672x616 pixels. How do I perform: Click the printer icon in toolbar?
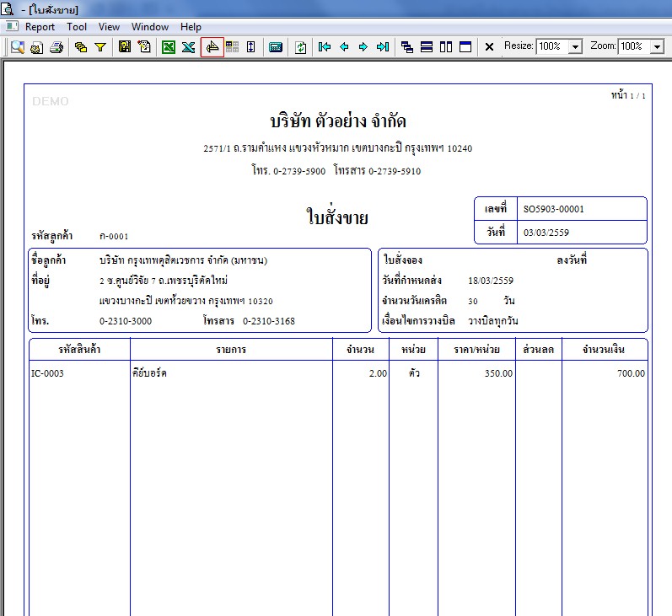point(56,47)
